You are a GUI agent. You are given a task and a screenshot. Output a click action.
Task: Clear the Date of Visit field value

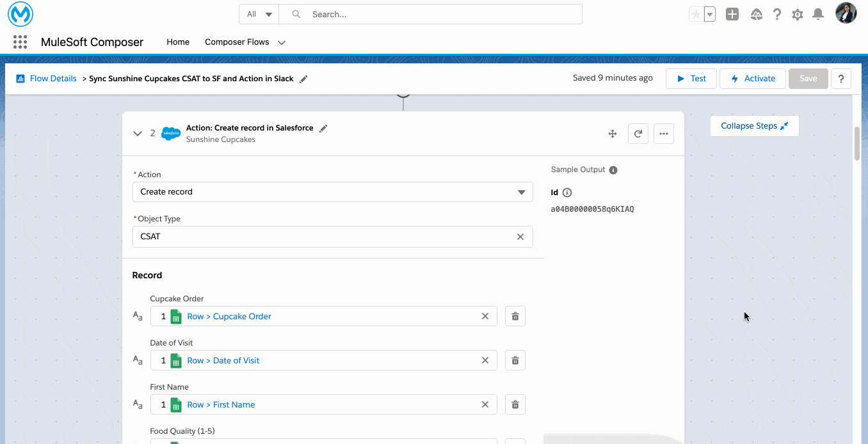(485, 360)
